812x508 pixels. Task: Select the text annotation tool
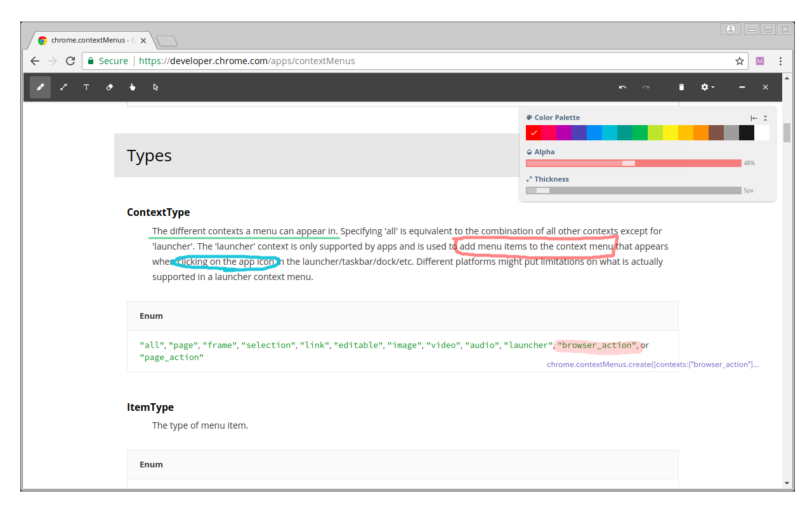86,87
